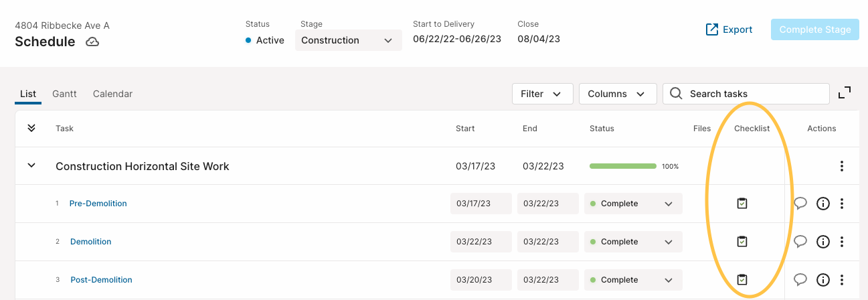Open Demolition status Complete dropdown

point(633,242)
